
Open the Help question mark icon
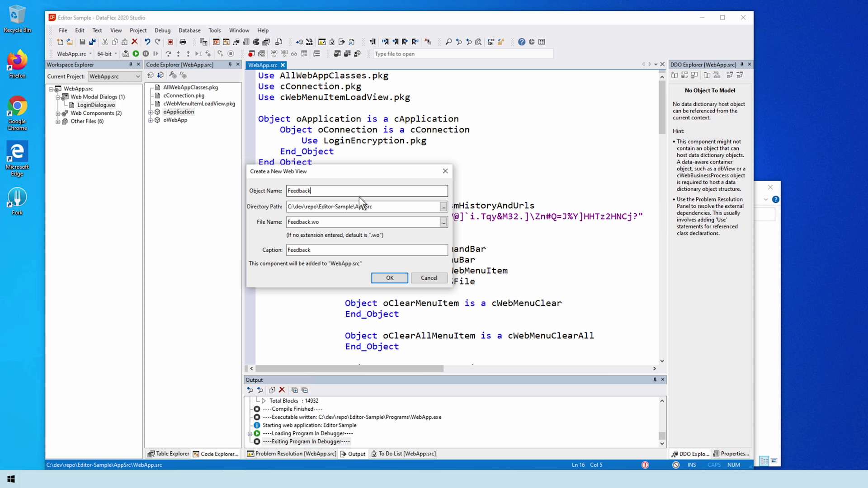pyautogui.click(x=521, y=42)
